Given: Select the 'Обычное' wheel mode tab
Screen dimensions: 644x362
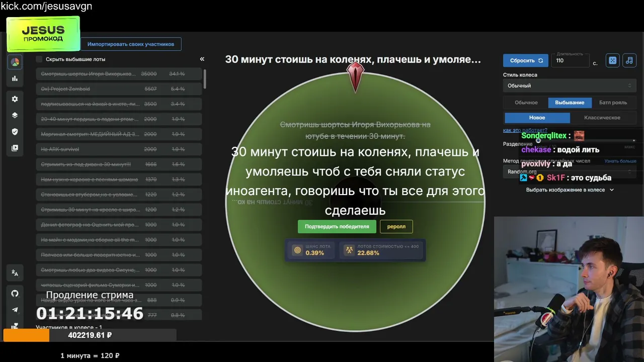Looking at the screenshot, I should (526, 103).
